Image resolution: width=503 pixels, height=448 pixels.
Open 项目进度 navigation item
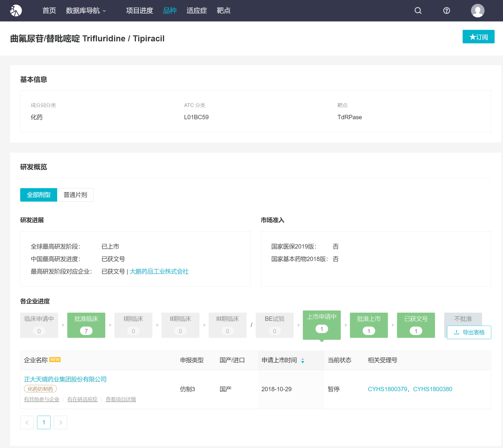tap(140, 11)
